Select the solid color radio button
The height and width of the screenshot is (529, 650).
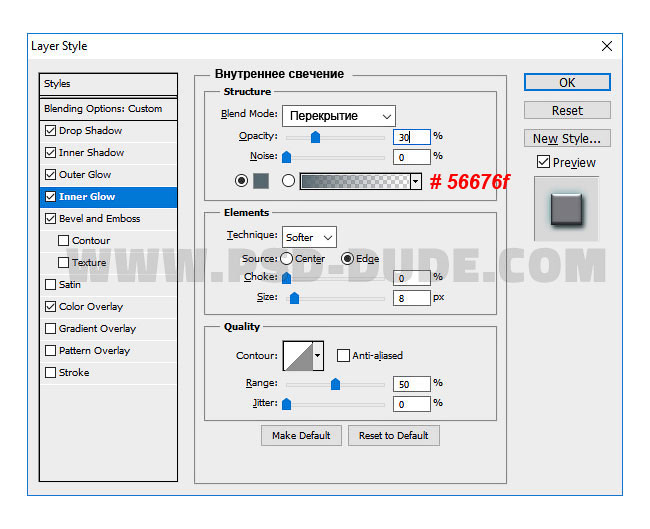click(x=241, y=181)
